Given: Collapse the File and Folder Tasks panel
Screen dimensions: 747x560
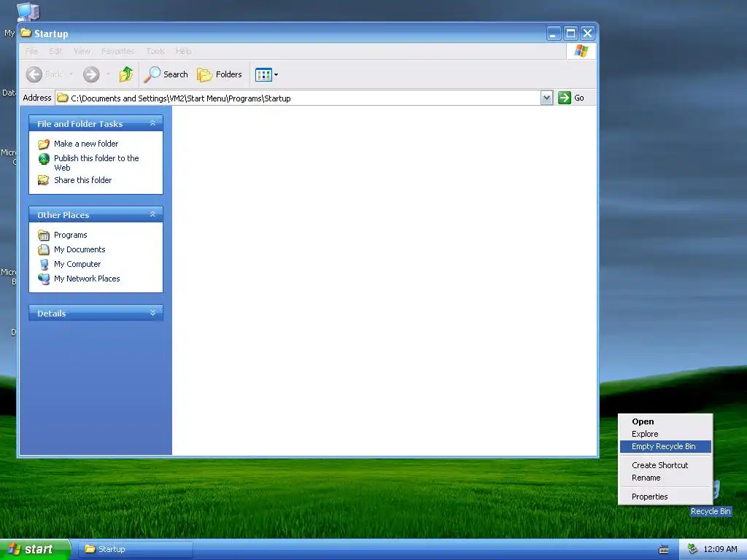Looking at the screenshot, I should coord(153,123).
